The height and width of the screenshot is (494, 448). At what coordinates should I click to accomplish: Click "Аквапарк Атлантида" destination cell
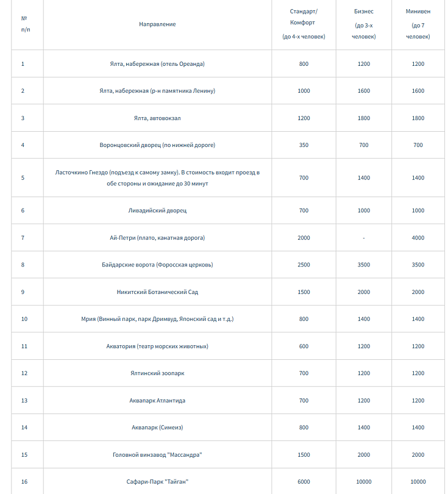pyautogui.click(x=157, y=401)
